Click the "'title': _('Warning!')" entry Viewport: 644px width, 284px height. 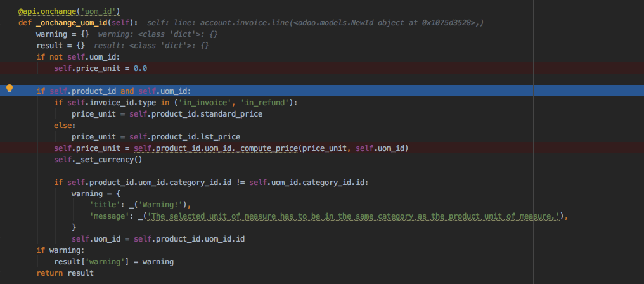tap(141, 205)
